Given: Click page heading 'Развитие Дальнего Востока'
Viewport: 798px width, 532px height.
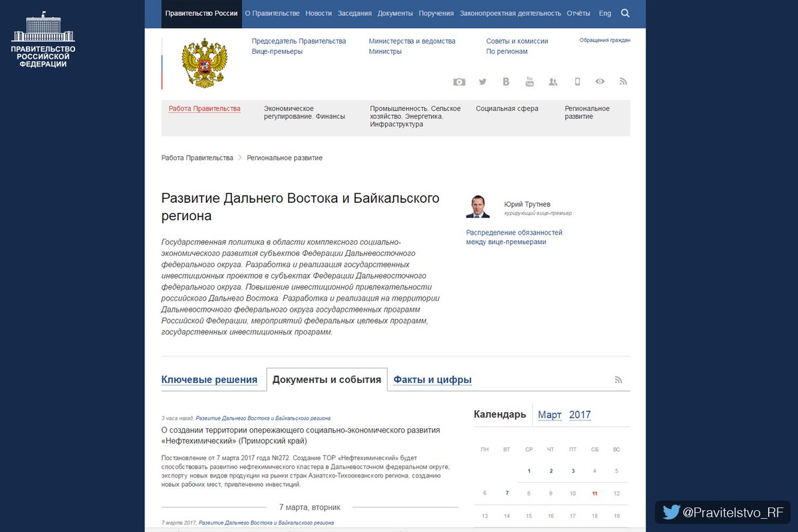Looking at the screenshot, I should tap(301, 207).
